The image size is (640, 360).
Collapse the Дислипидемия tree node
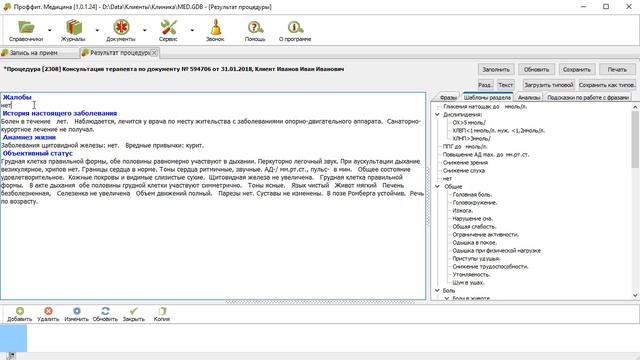coord(437,115)
